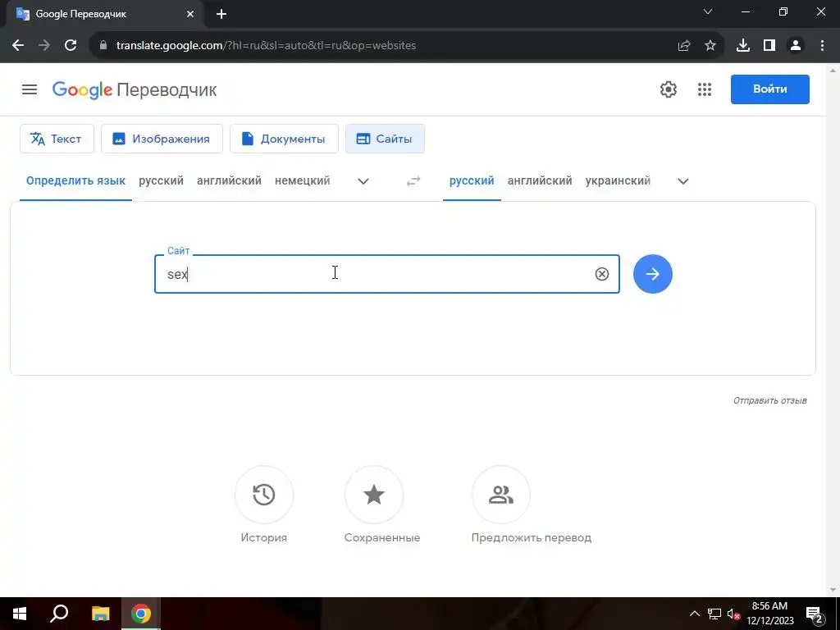The image size is (840, 630).
Task: Open the Google apps grid
Action: (x=705, y=89)
